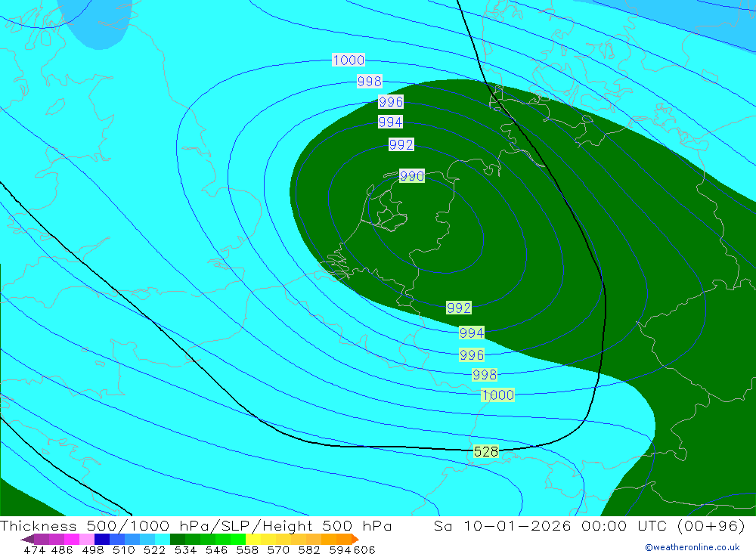Pick the cyan legend swatch near 522
Screen dimensions: 756x554
163,539
